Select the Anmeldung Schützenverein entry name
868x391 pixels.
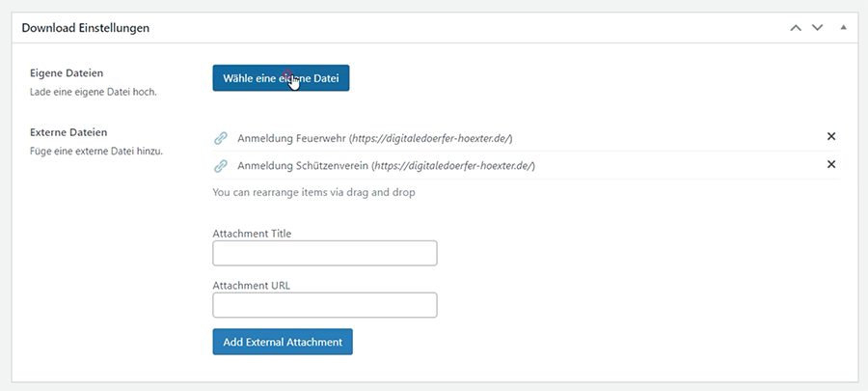coord(302,166)
